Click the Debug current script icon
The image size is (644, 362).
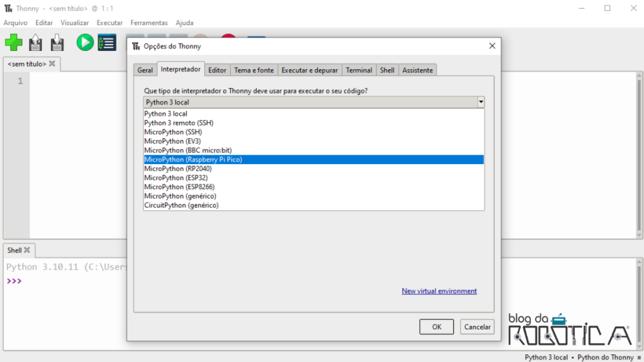pyautogui.click(x=107, y=43)
